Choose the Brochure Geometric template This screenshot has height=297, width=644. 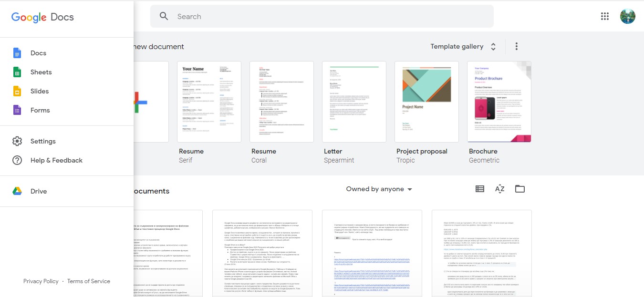[499, 102]
